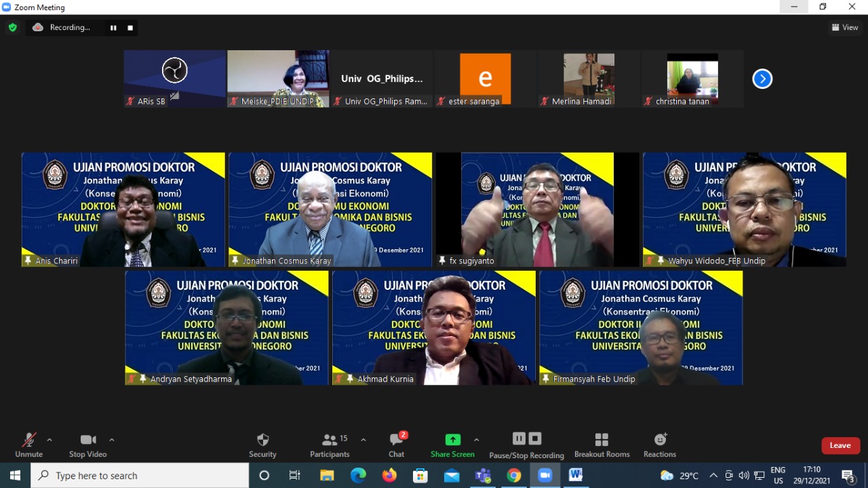This screenshot has width=868, height=488.
Task: Click the red Leave button
Action: click(840, 445)
